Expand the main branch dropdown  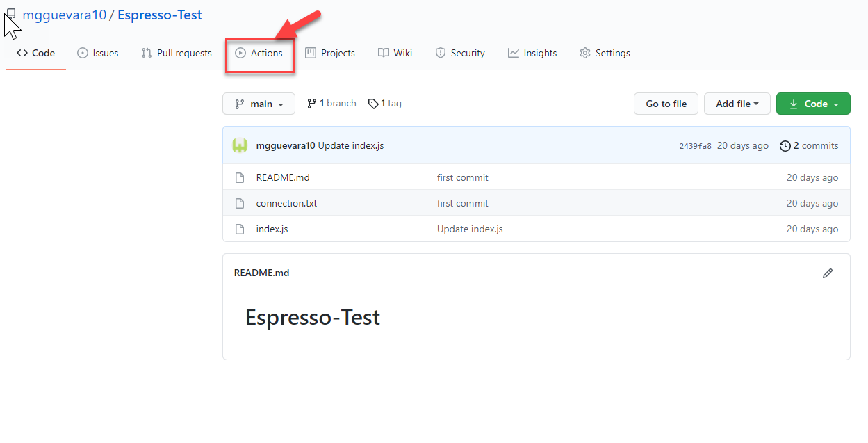(259, 104)
